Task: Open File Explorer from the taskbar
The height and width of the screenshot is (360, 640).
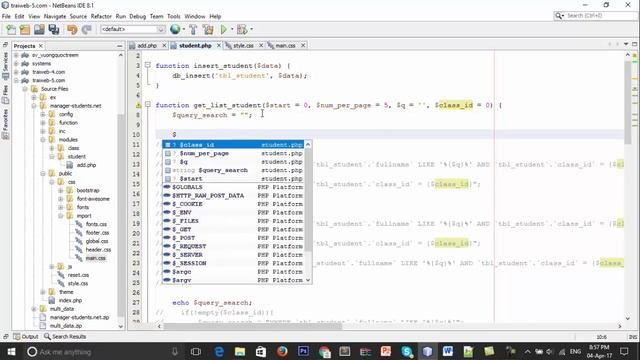Action: click(x=240, y=351)
